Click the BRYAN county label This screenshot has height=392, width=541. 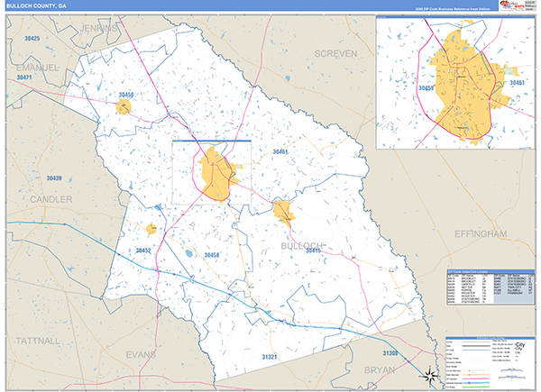point(380,370)
